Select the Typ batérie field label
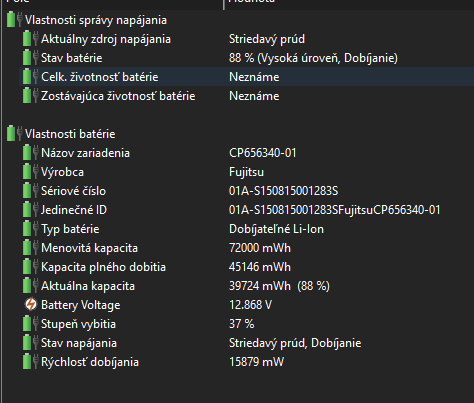Viewport: 474px width, 403px height. pos(70,229)
